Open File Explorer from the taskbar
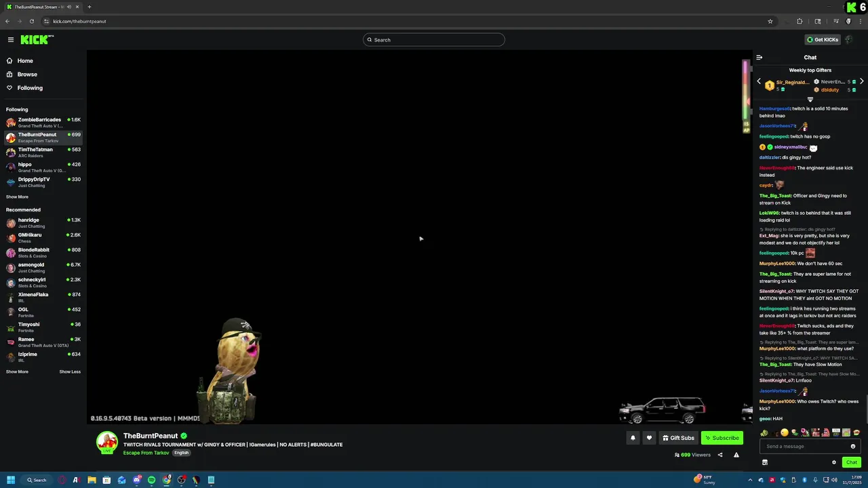The width and height of the screenshot is (868, 488). 92,480
